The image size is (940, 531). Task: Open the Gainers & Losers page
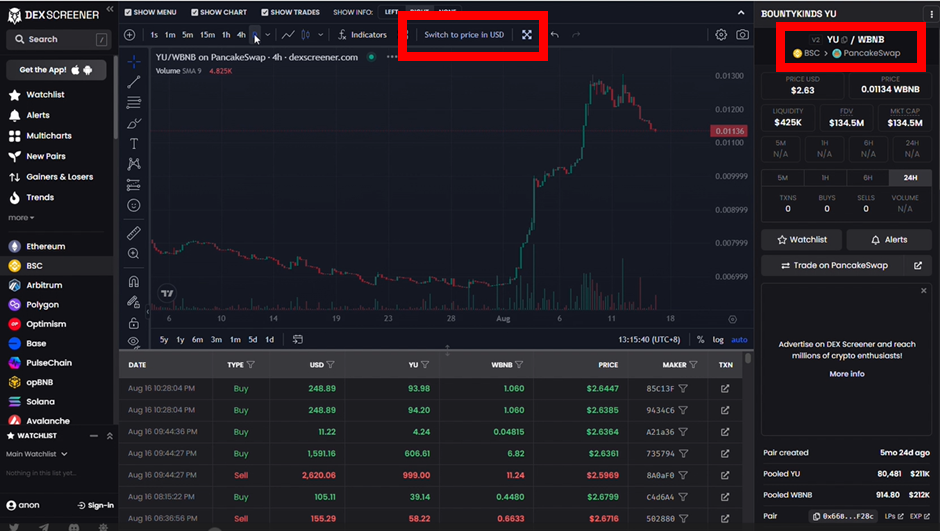coord(57,177)
